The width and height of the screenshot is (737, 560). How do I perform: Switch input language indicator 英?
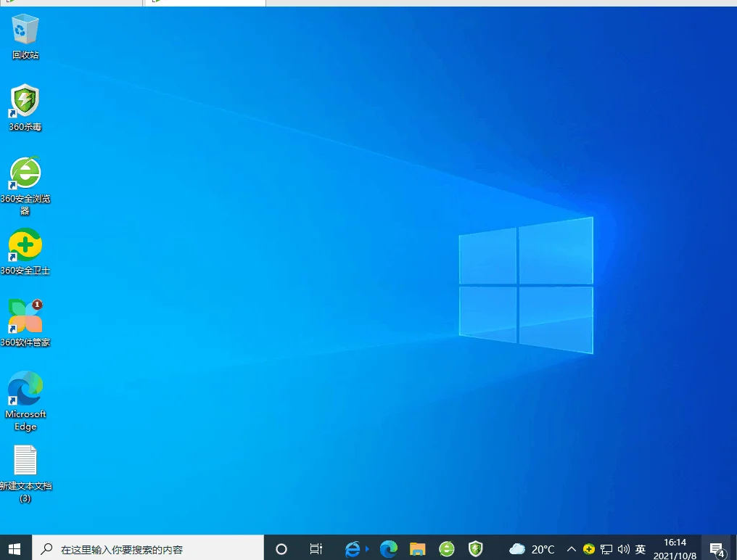point(641,548)
